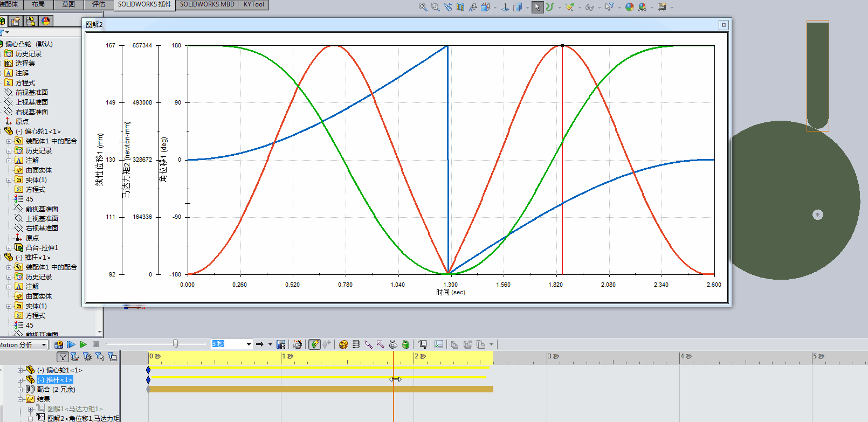Viewport: 868px width, 422px height.
Task: Click the Hide/Show items glasses icon
Action: pos(589,7)
